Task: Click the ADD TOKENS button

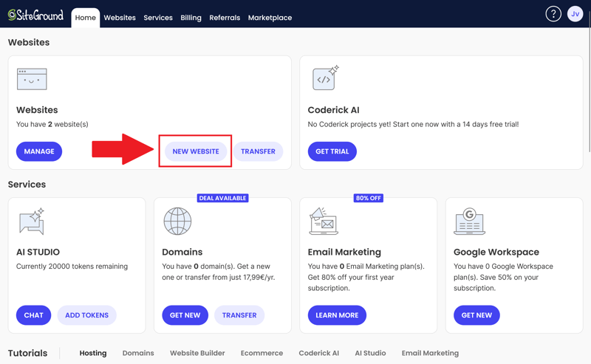Action: (x=86, y=315)
